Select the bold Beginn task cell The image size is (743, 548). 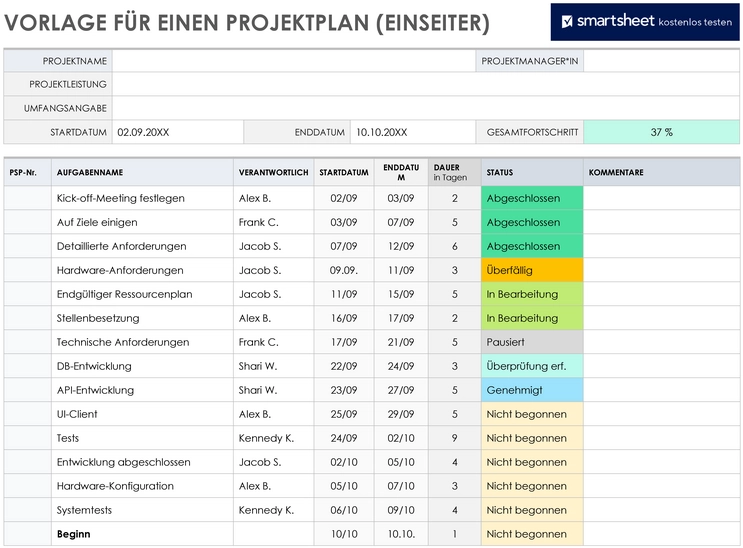coord(142,534)
